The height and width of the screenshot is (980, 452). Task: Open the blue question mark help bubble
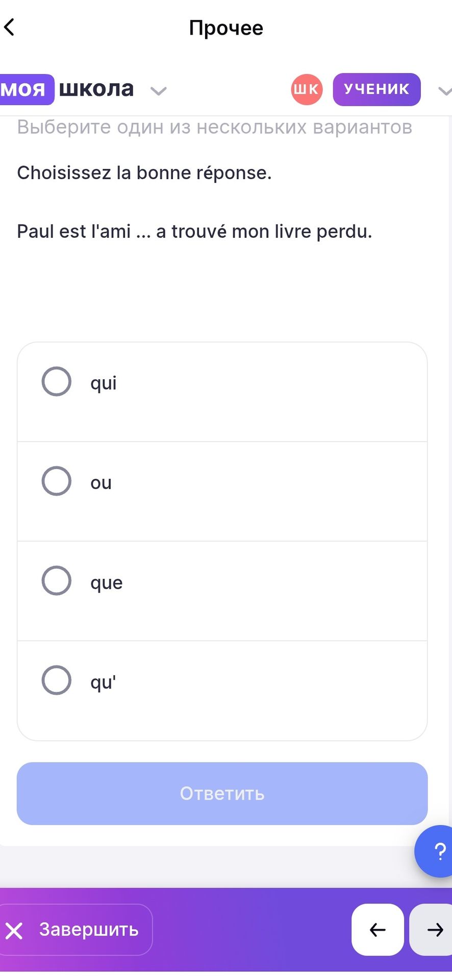coord(436,851)
